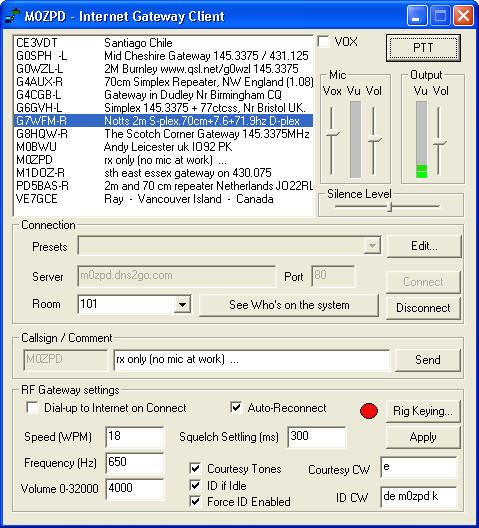Open the Room dropdown showing 101
Image resolution: width=479 pixels, height=528 pixels.
pos(182,305)
